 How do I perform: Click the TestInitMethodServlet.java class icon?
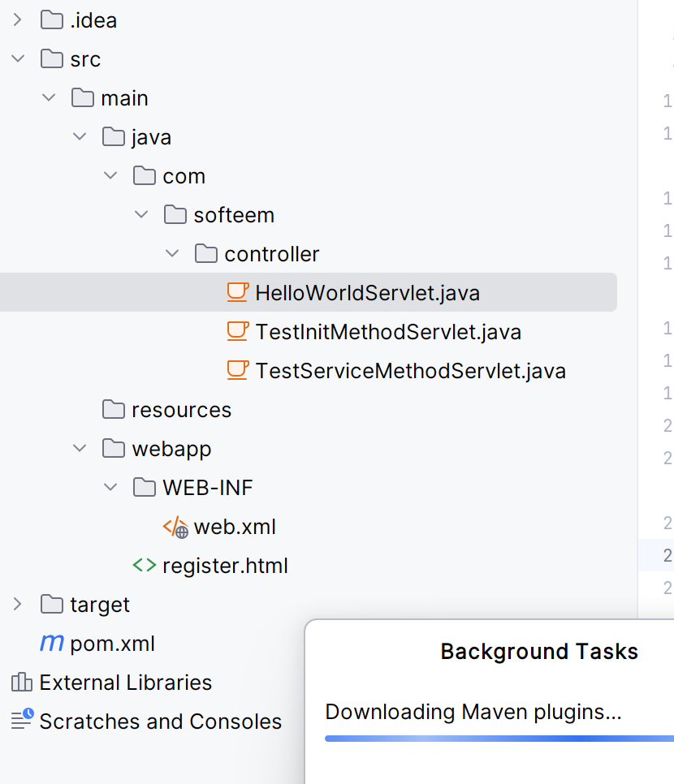(x=237, y=331)
